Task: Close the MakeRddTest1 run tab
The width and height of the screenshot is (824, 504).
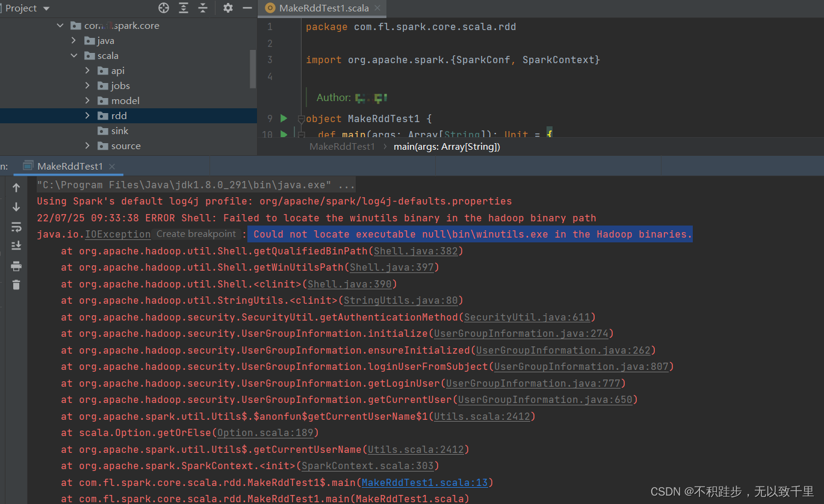Action: click(x=112, y=167)
